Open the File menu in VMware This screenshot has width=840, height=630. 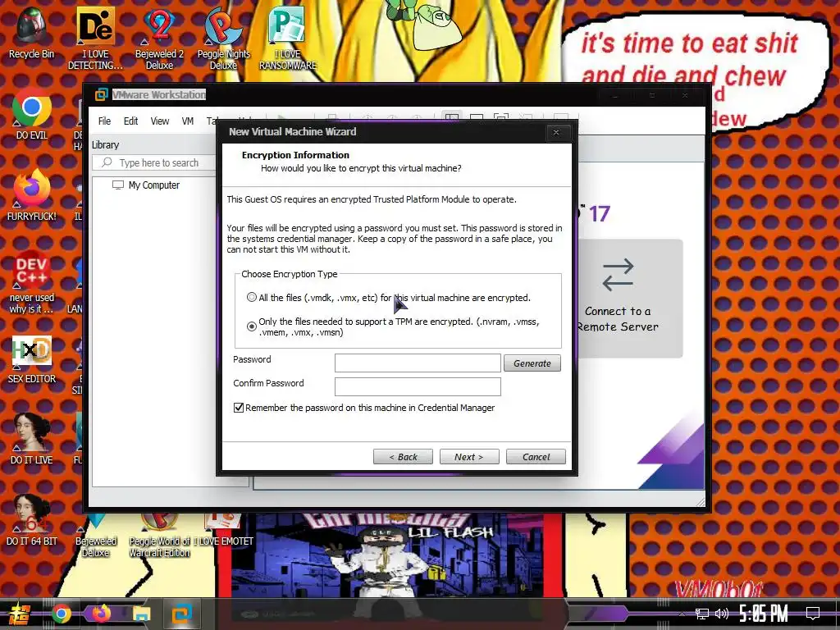click(104, 121)
